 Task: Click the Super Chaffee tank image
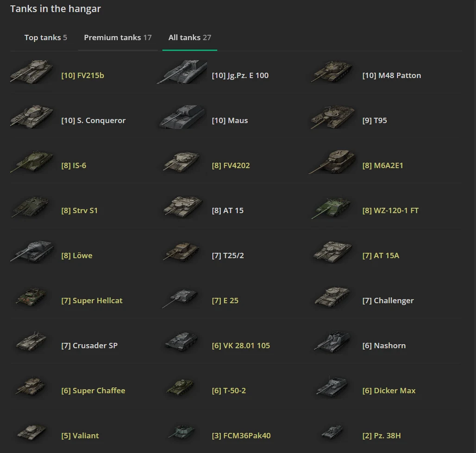click(x=31, y=386)
